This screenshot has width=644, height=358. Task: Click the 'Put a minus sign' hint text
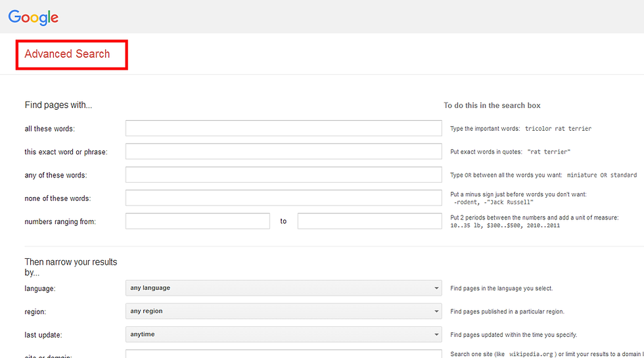tap(518, 194)
